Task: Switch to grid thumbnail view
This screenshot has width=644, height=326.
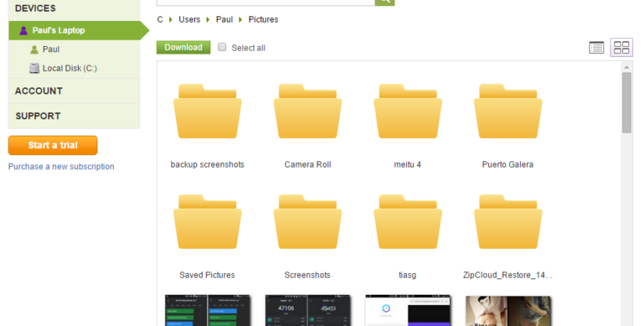Action: (621, 48)
